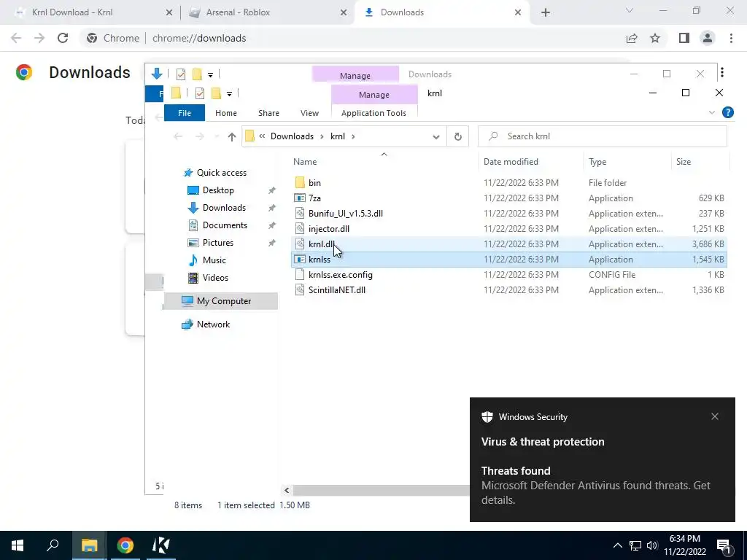This screenshot has height=560, width=747.
Task: Switch to the Krnl Download Chrome tab
Action: pyautogui.click(x=90, y=12)
